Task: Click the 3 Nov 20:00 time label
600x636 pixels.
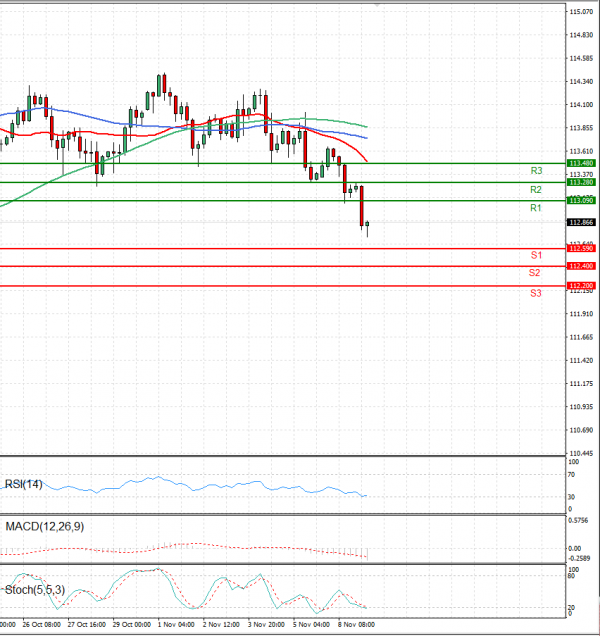Action: 266,625
